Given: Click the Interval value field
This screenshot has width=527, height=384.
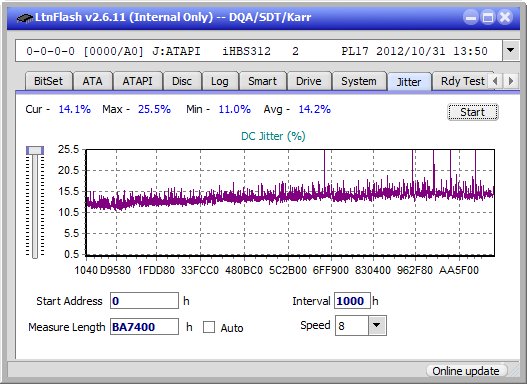Looking at the screenshot, I should click(x=352, y=301).
